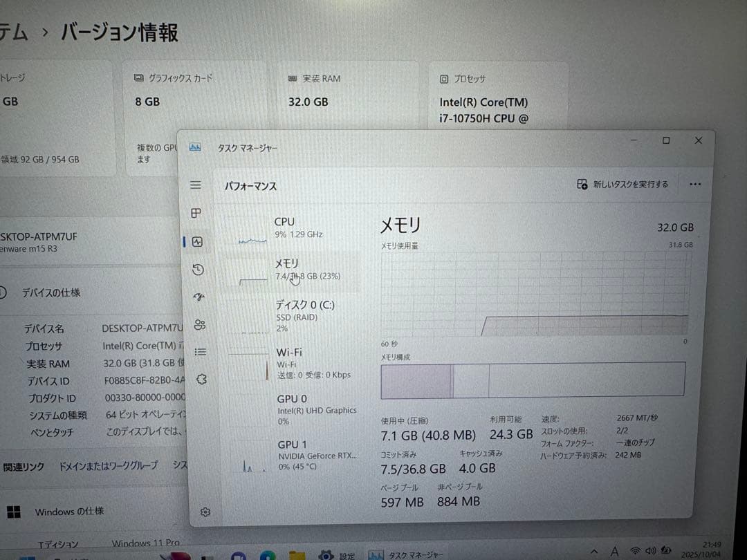Open Startup apps panel icon
The width and height of the screenshot is (747, 560).
(x=198, y=297)
